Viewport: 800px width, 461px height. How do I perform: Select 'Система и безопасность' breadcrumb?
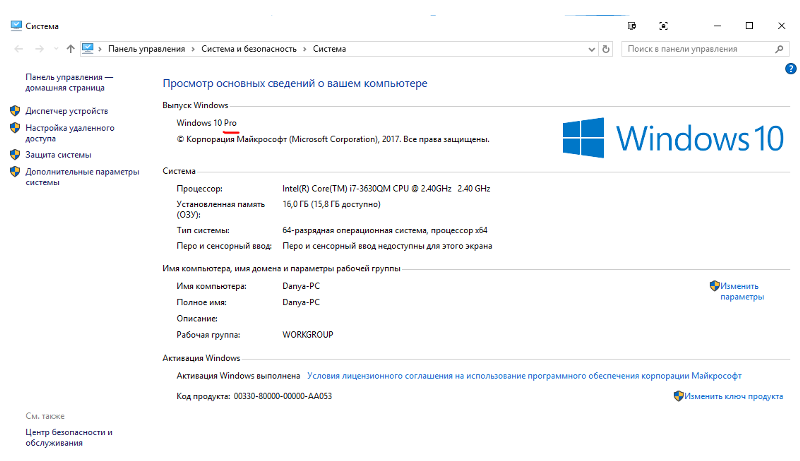[249, 49]
